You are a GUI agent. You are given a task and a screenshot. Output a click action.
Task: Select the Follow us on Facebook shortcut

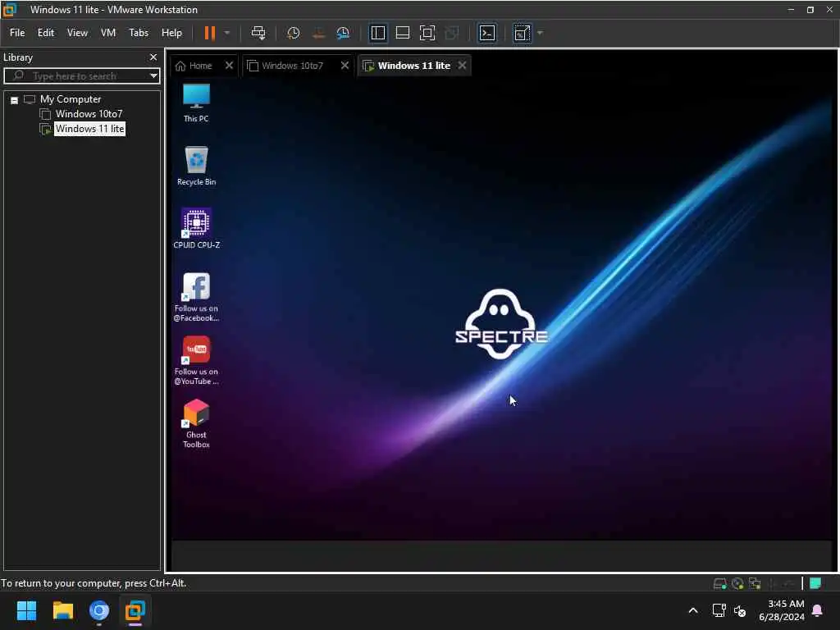click(196, 297)
